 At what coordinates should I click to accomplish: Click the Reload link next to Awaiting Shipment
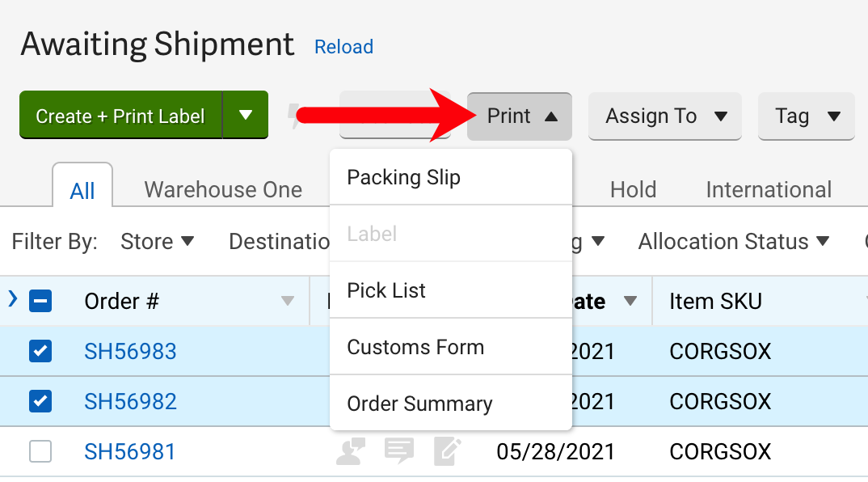pos(343,47)
